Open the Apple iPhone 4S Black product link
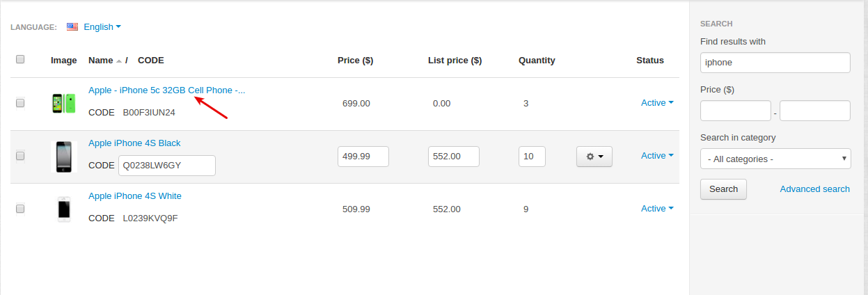The height and width of the screenshot is (295, 868). pos(134,143)
